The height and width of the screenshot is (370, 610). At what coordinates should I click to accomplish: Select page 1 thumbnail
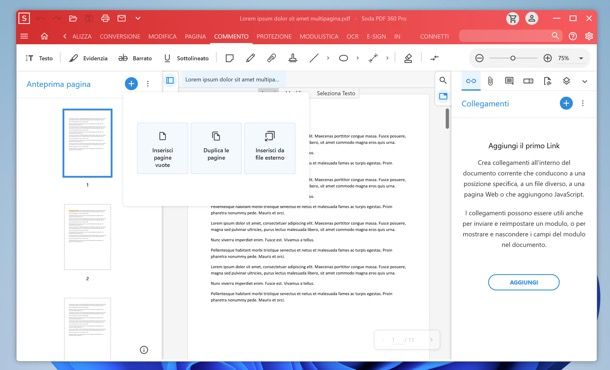tap(88, 143)
